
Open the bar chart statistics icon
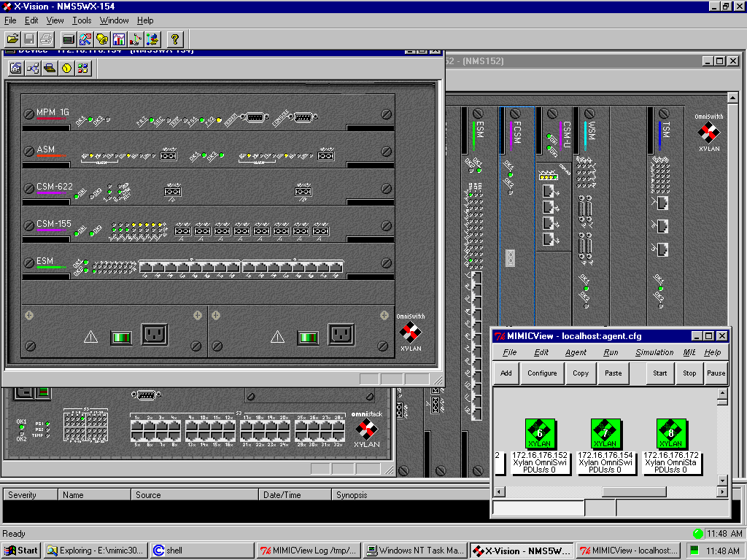(x=119, y=39)
